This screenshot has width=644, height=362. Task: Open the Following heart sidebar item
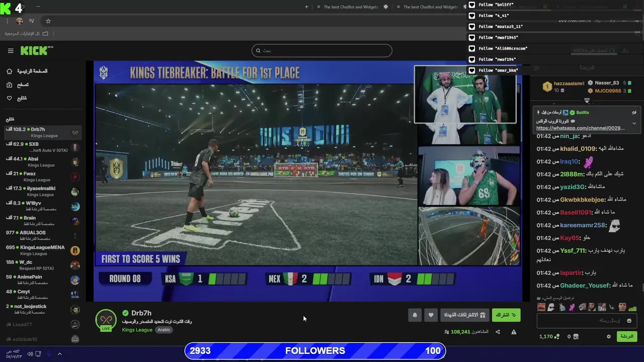(x=17, y=98)
